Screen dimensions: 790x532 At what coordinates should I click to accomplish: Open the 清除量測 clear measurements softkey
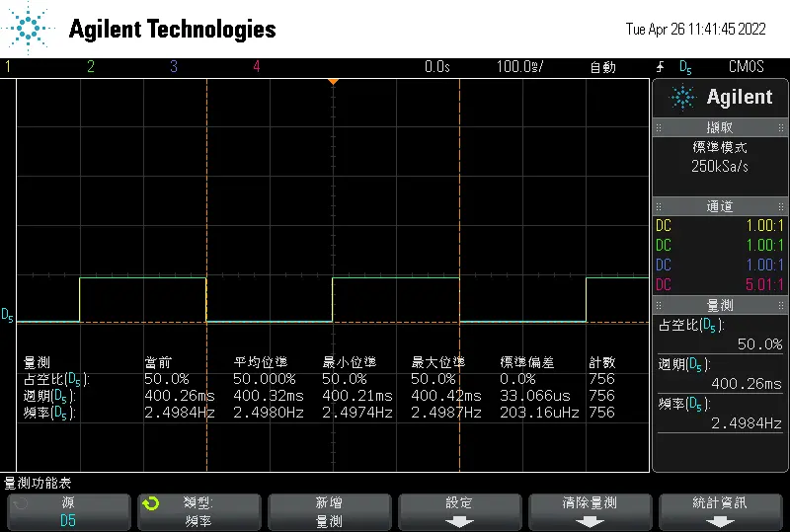point(590,512)
